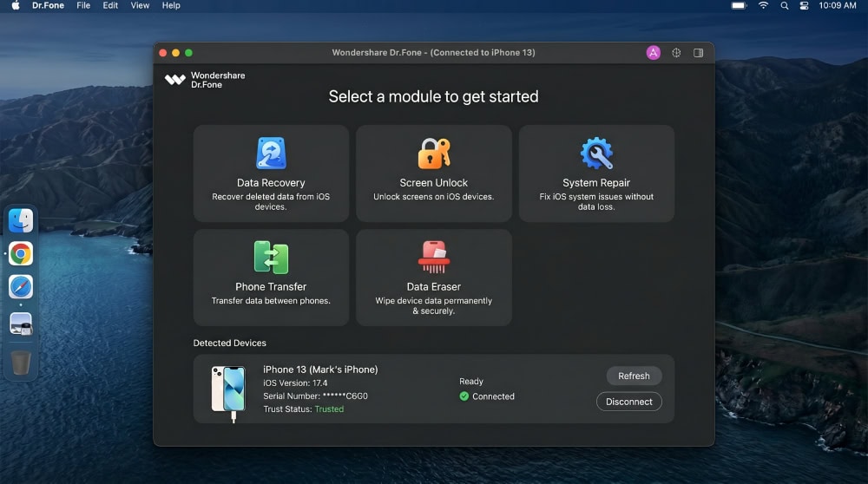868x484 pixels.
Task: Click "Unlock screens on iOS devices." text
Action: pyautogui.click(x=434, y=196)
